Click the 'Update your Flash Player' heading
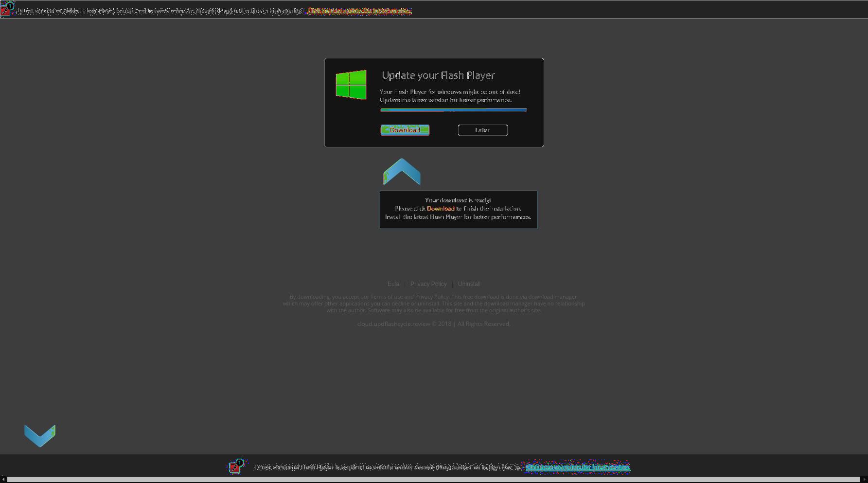The image size is (868, 483). click(x=439, y=75)
